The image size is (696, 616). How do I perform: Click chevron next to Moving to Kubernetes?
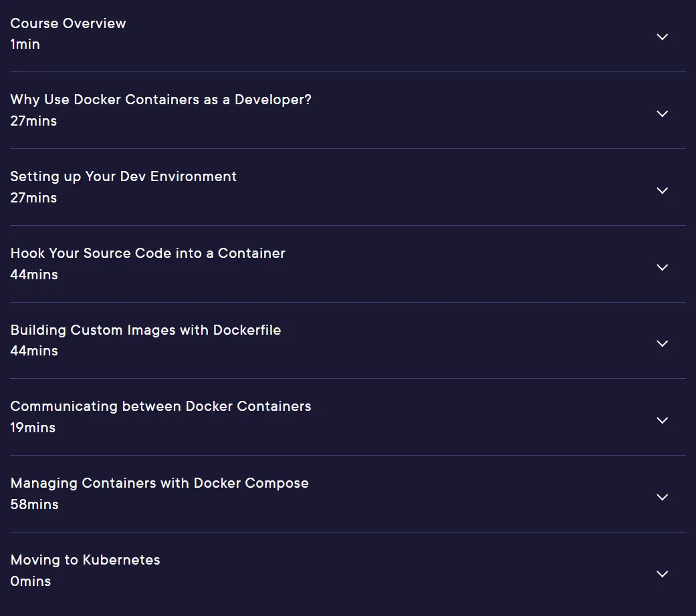(x=663, y=573)
